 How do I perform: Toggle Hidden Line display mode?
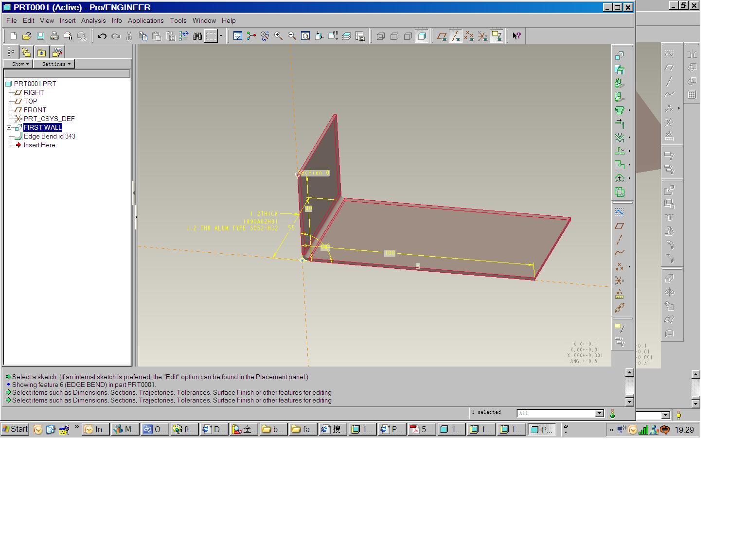click(394, 36)
